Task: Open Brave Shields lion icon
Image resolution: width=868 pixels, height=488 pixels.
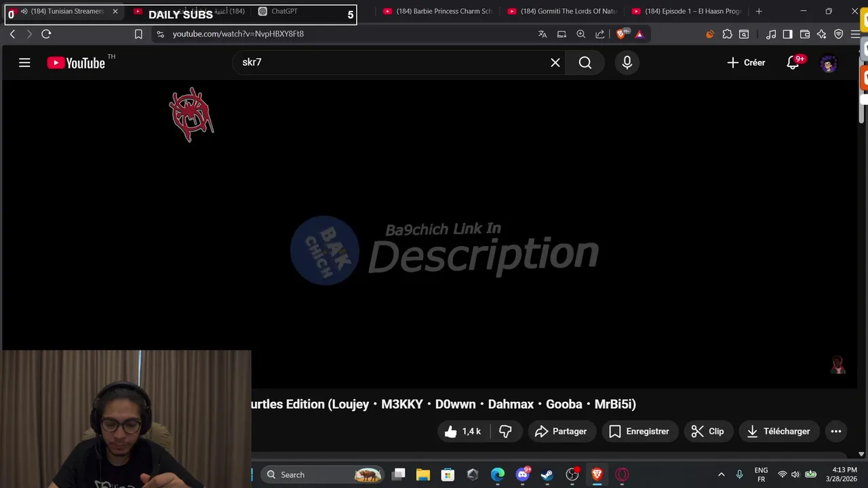Action: tap(622, 34)
